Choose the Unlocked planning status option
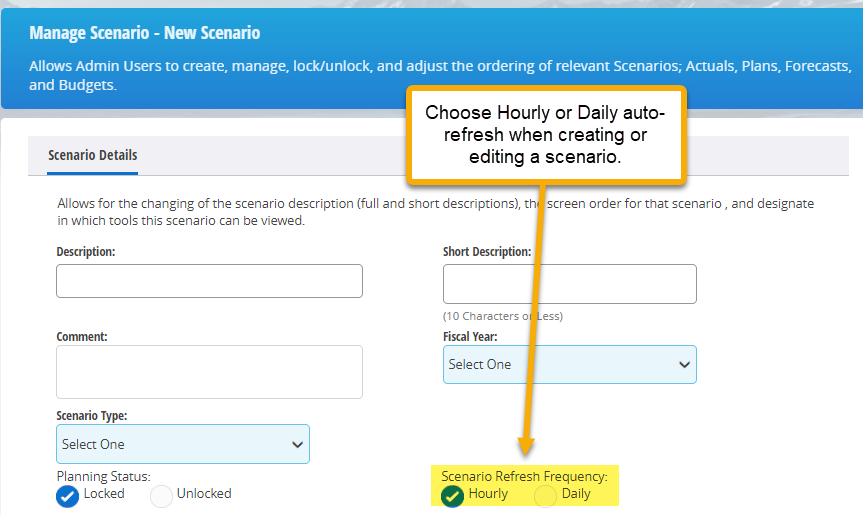 [x=161, y=496]
